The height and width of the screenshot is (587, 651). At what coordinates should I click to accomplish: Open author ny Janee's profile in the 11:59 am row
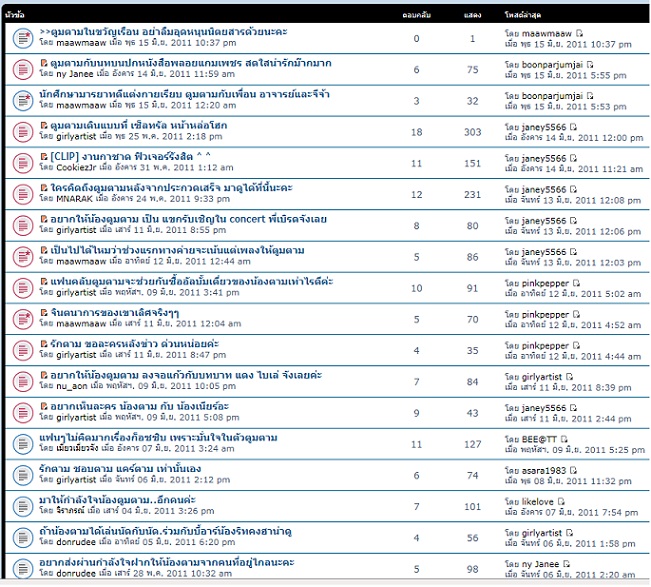[75, 74]
